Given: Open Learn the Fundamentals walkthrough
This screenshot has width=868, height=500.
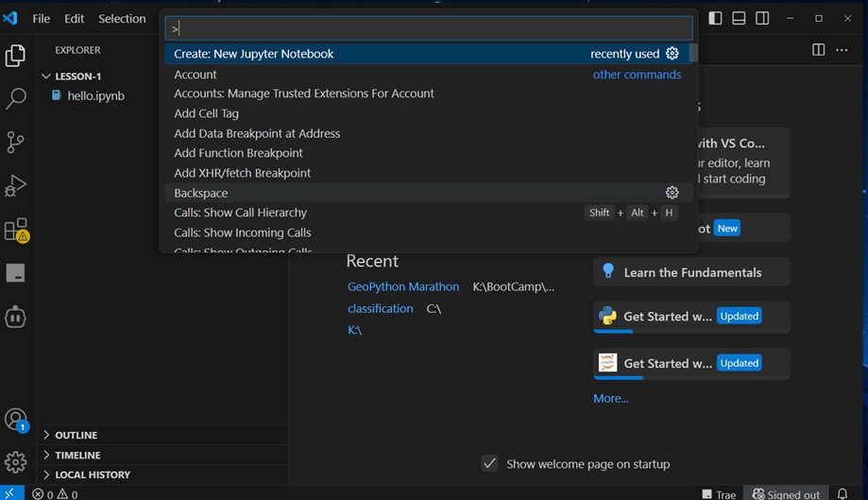Looking at the screenshot, I should click(691, 272).
